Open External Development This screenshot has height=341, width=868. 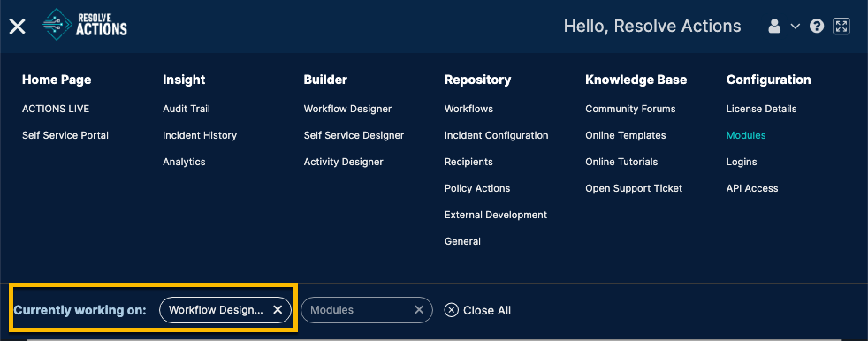(496, 215)
